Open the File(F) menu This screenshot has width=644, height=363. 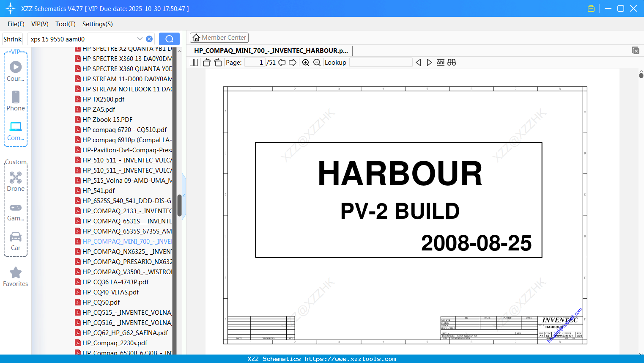(16, 24)
